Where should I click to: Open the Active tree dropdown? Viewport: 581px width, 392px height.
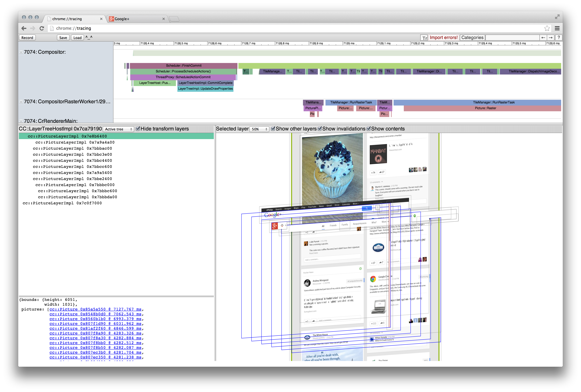coord(118,129)
